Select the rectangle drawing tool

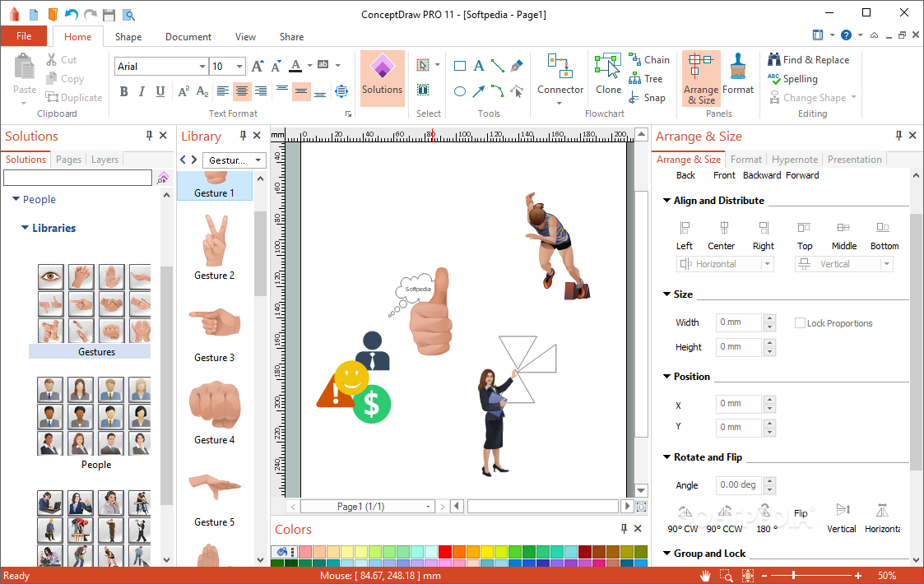click(x=460, y=66)
